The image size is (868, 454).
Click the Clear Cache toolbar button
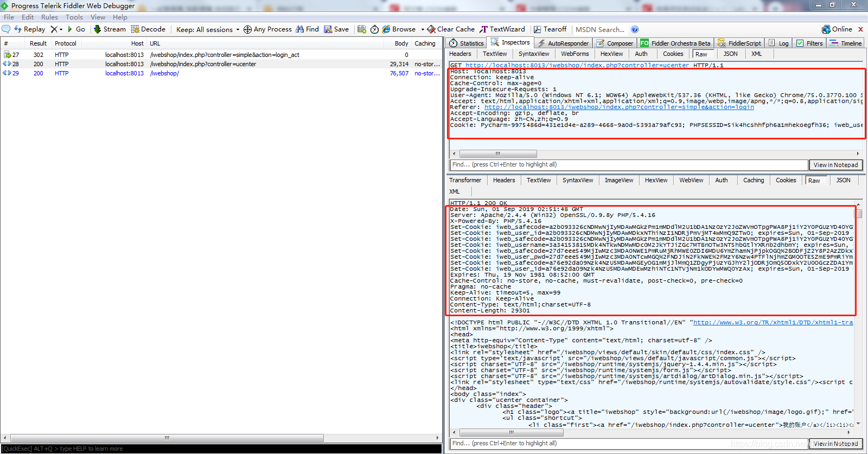(451, 29)
